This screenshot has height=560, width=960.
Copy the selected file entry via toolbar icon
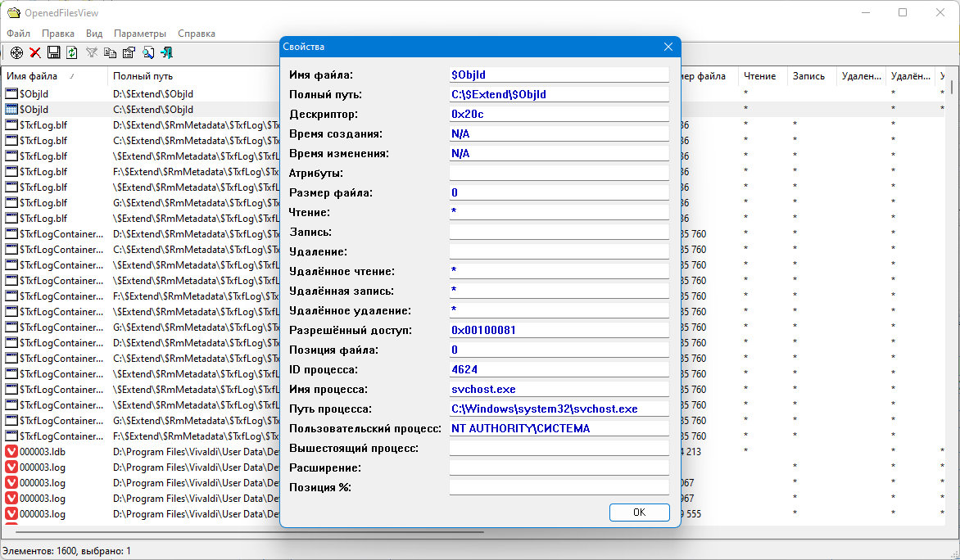(109, 52)
